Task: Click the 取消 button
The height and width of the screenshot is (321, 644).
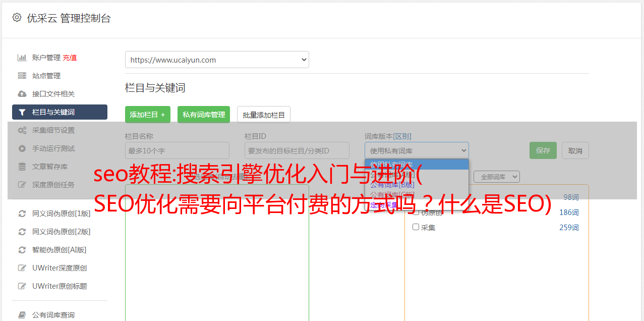Action: coord(575,150)
